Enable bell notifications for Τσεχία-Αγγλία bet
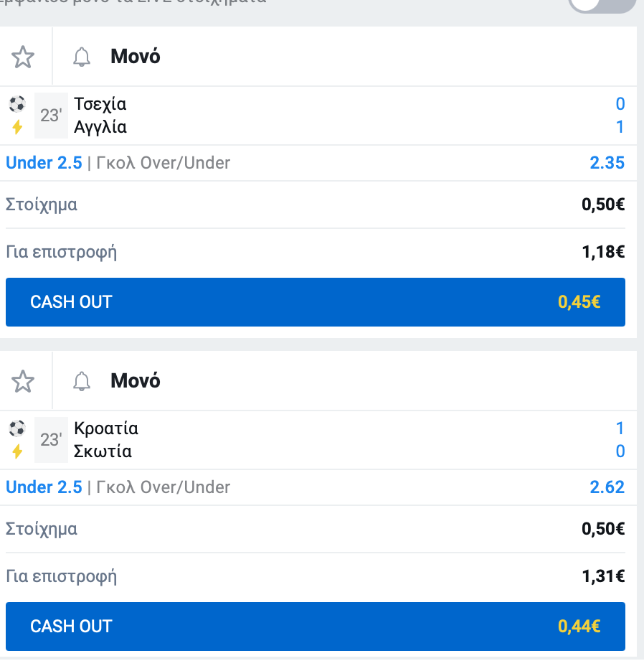The width and height of the screenshot is (644, 666). 82,57
